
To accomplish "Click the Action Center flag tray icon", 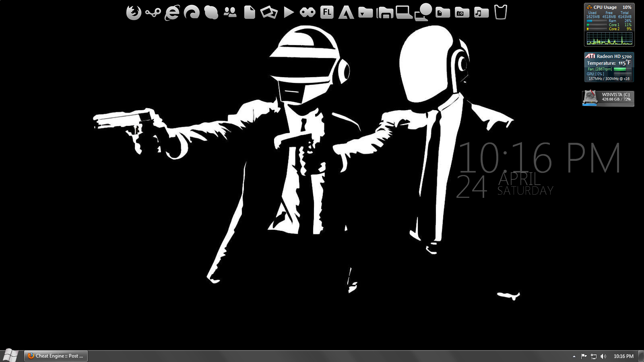I will [584, 356].
